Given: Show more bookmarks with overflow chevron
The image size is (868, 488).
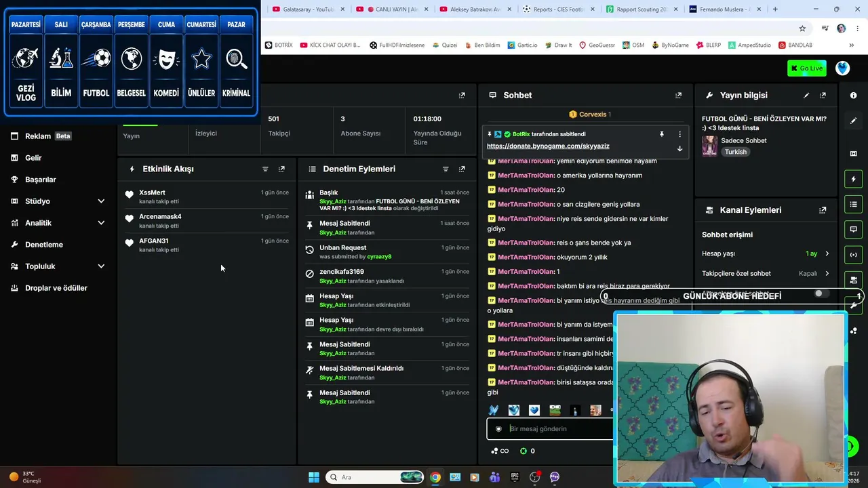Looking at the screenshot, I should click(x=852, y=45).
